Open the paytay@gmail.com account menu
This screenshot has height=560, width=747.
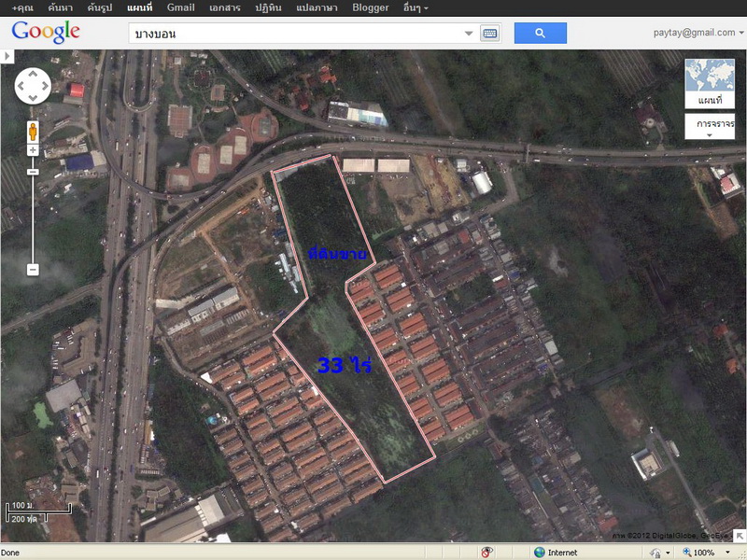pyautogui.click(x=698, y=33)
